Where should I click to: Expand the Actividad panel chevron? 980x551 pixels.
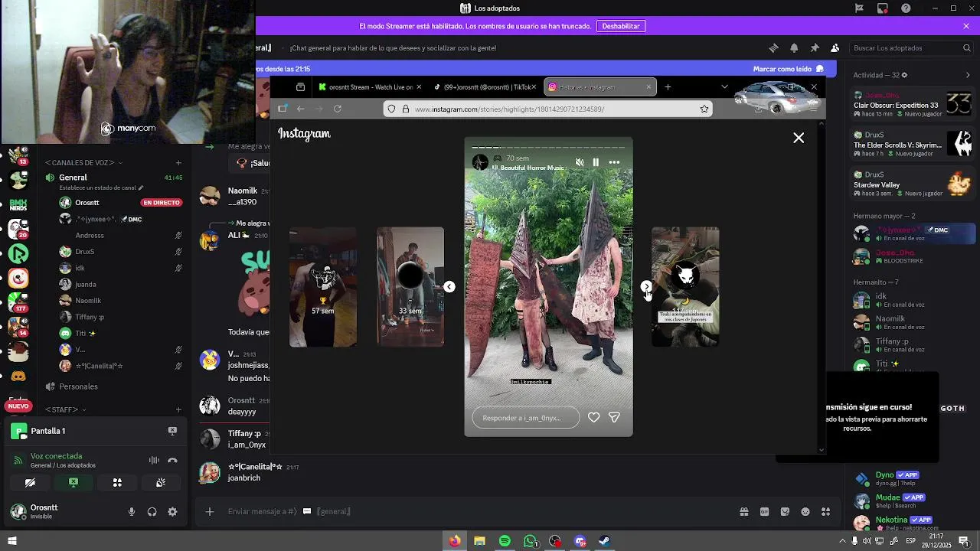[x=968, y=75]
